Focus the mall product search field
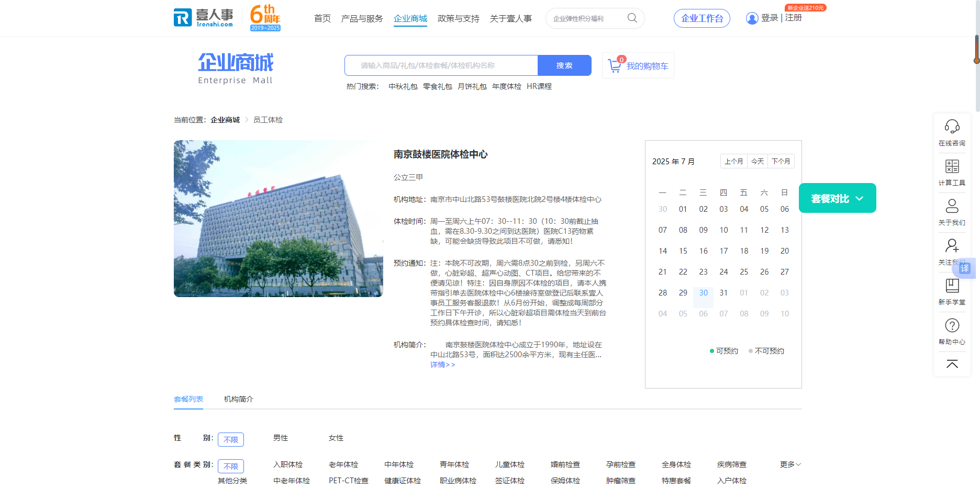The width and height of the screenshot is (980, 489). [441, 65]
